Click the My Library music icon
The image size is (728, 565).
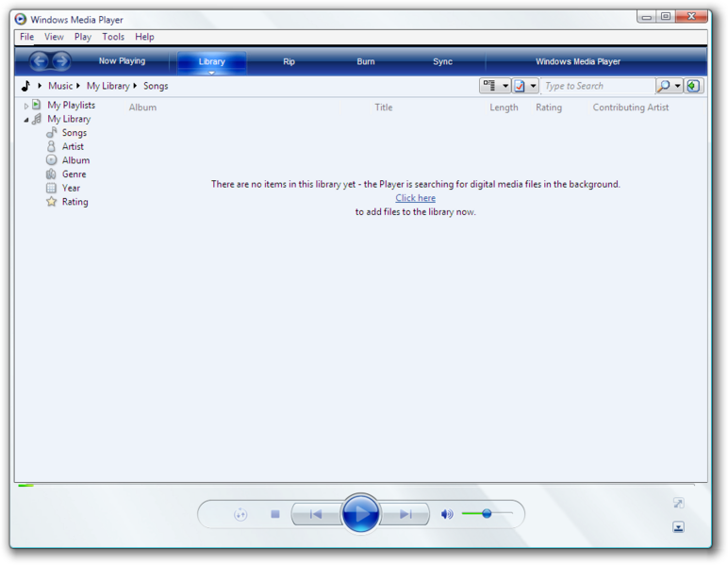(37, 119)
